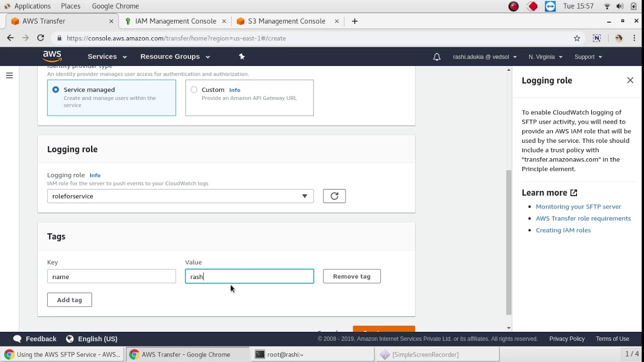Open Monitoring your SFTP server link
This screenshot has width=644, height=362.
pos(578,207)
